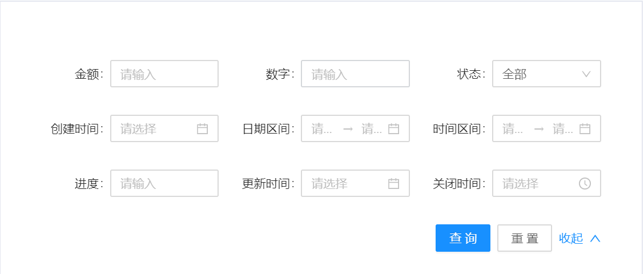Select end time in 时间区间 range
The height and width of the screenshot is (274, 644).
pos(563,128)
